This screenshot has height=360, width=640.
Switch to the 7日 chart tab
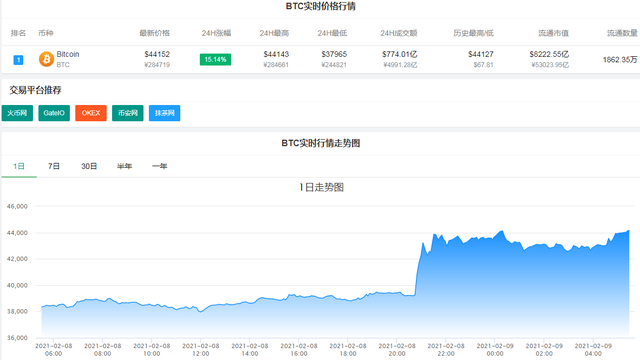click(54, 166)
